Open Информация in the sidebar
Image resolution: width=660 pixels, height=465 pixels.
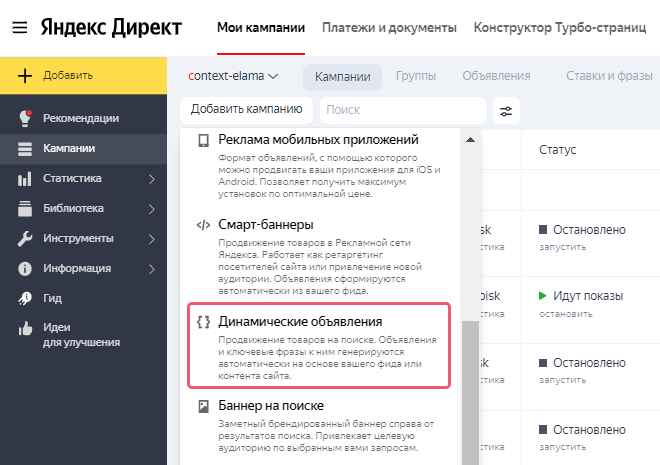(83, 268)
